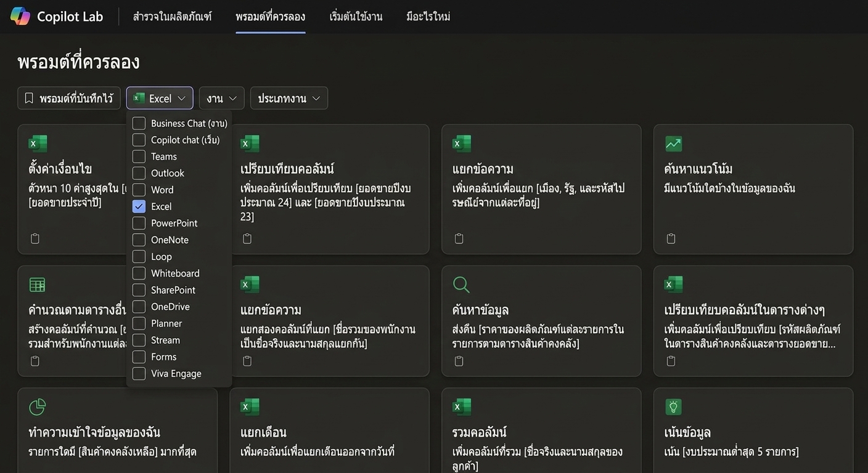Viewport: 868px width, 473px height.
Task: Check the Copilot chat (เว็บ) checkbox
Action: point(139,140)
